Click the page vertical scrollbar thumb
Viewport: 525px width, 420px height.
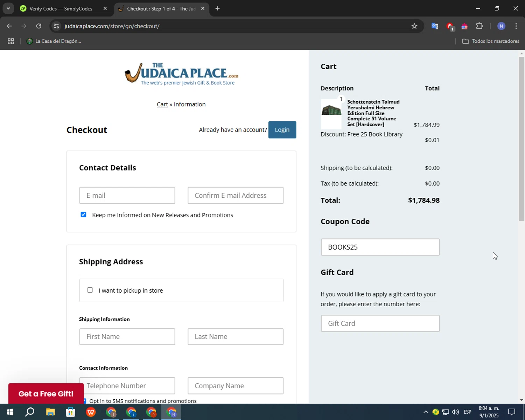click(x=521, y=139)
